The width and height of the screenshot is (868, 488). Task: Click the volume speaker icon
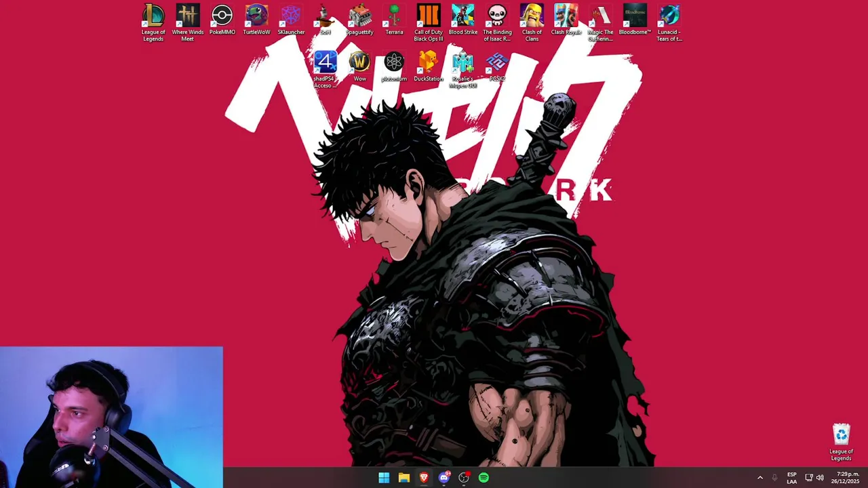(820, 478)
